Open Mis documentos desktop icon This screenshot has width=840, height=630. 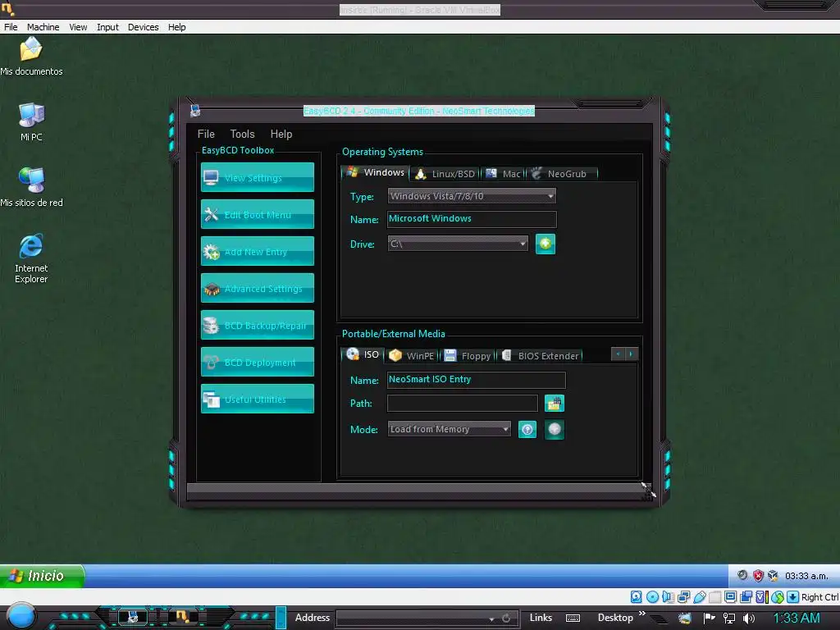31,57
